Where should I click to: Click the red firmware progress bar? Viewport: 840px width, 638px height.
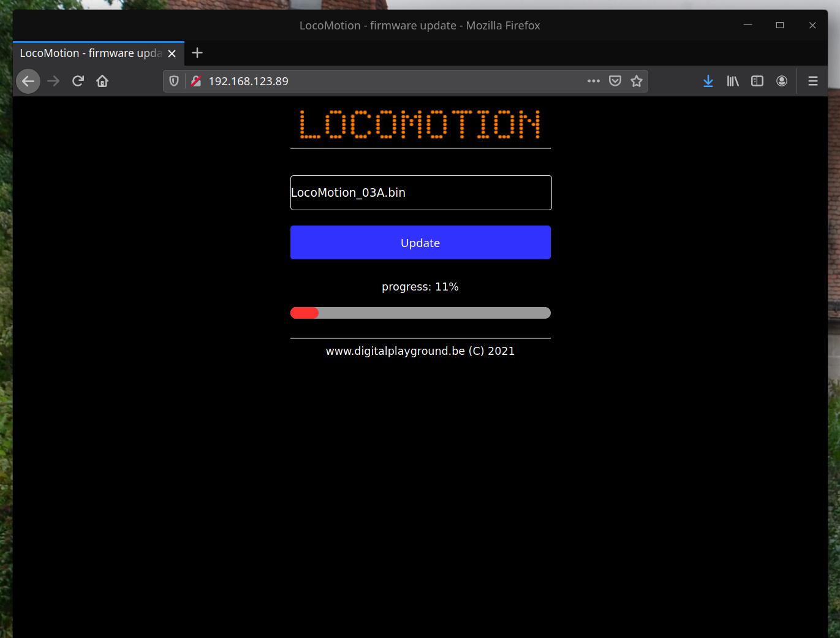[x=420, y=313]
